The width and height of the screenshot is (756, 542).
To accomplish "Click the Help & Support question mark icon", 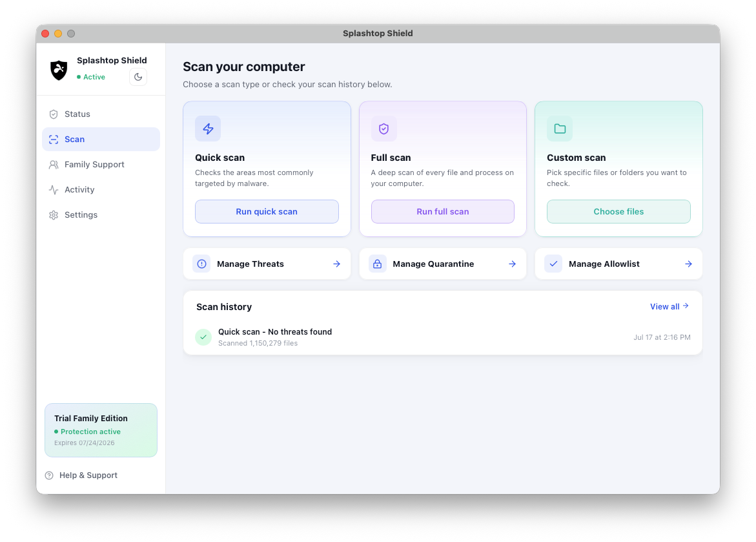I will [x=49, y=475].
